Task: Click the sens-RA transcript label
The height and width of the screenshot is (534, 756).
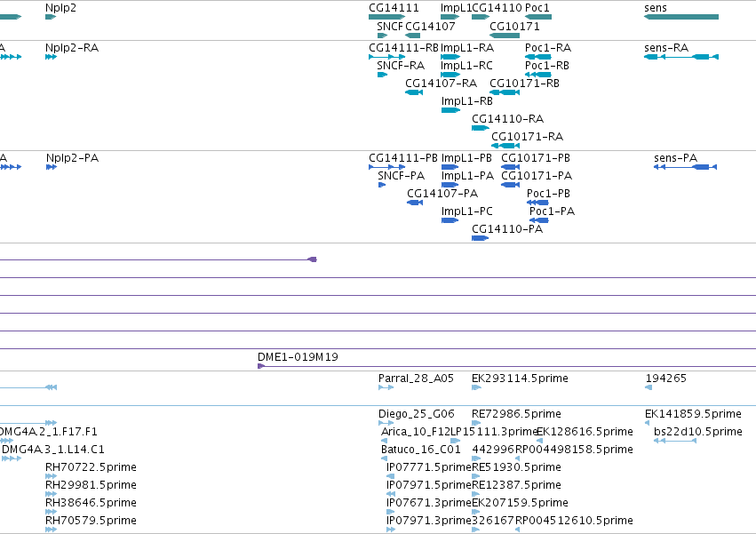Action: tap(666, 48)
